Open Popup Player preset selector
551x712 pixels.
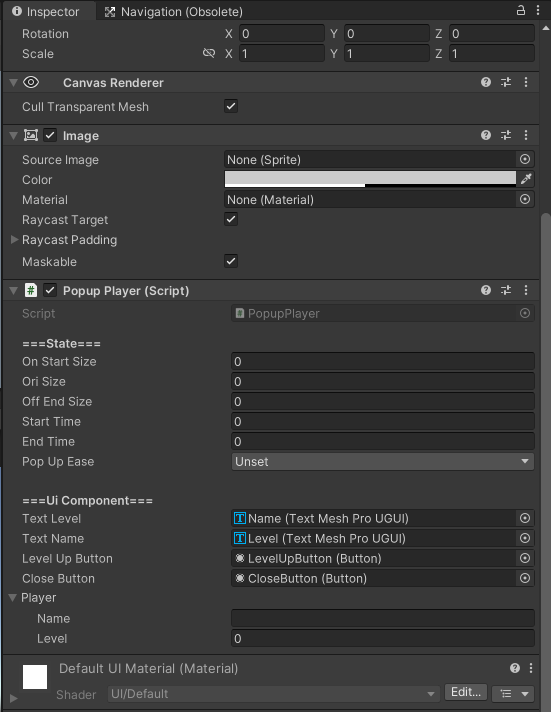pyautogui.click(x=506, y=290)
